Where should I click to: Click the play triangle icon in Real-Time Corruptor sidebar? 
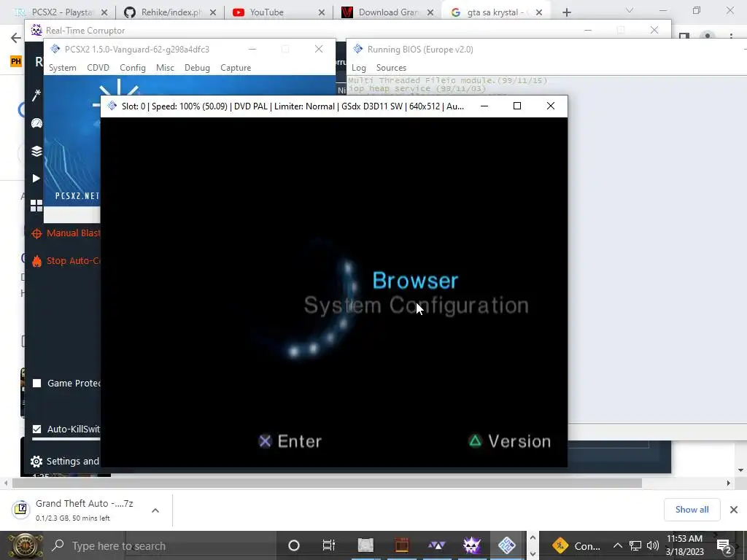tap(36, 178)
